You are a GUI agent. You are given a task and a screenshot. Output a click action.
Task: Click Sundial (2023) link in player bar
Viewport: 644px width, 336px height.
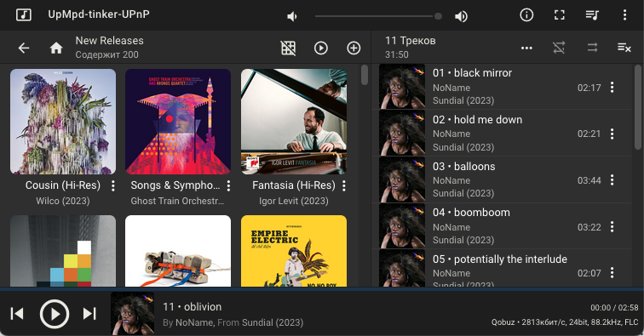273,323
